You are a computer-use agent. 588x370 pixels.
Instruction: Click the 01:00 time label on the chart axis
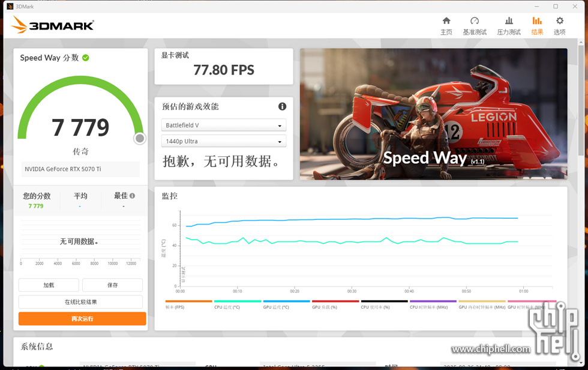(x=523, y=291)
